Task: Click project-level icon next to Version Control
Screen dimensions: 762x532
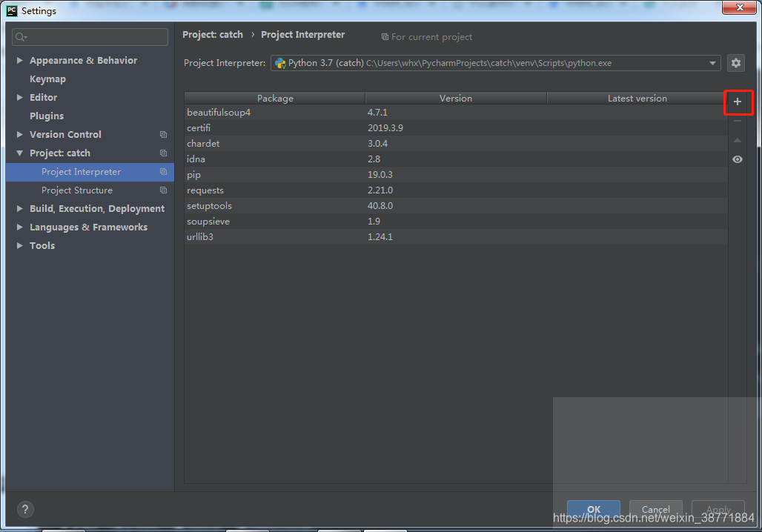Action: point(163,135)
